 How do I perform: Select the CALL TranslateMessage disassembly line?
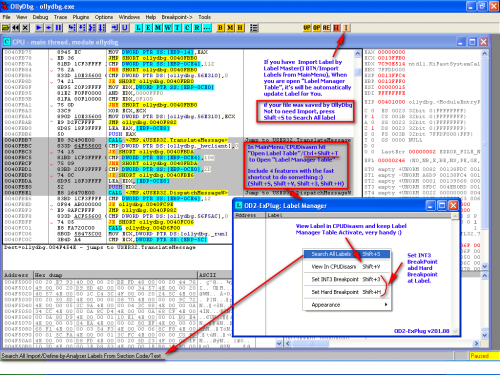[178, 140]
